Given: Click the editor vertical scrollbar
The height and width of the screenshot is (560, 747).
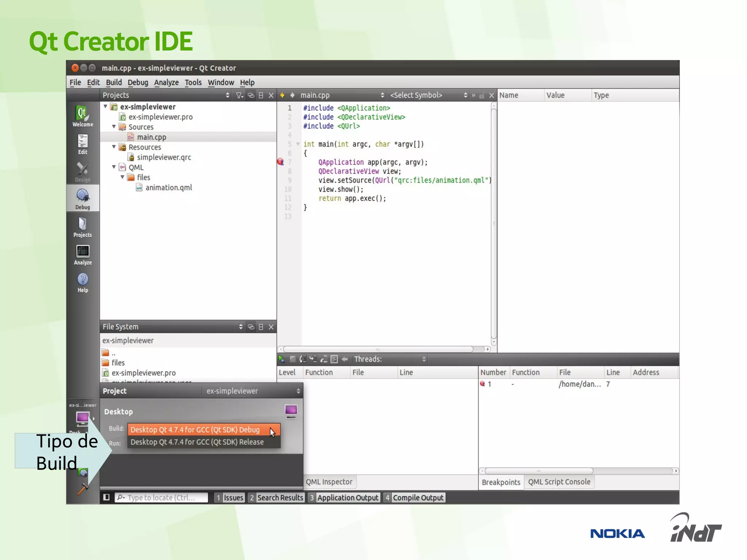Looking at the screenshot, I should tap(494, 224).
